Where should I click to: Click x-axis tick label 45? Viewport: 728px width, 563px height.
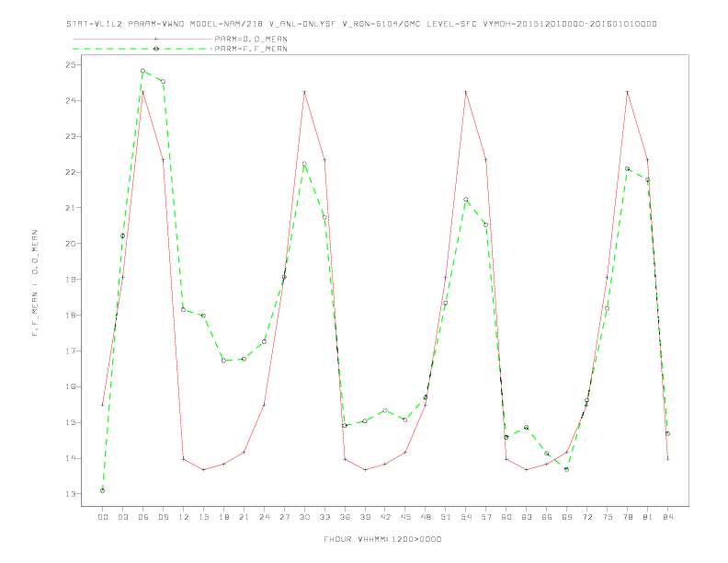(x=405, y=517)
